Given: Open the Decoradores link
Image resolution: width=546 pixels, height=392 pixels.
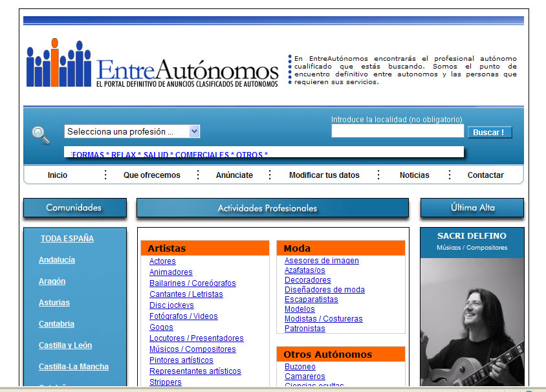Looking at the screenshot, I should point(307,280).
